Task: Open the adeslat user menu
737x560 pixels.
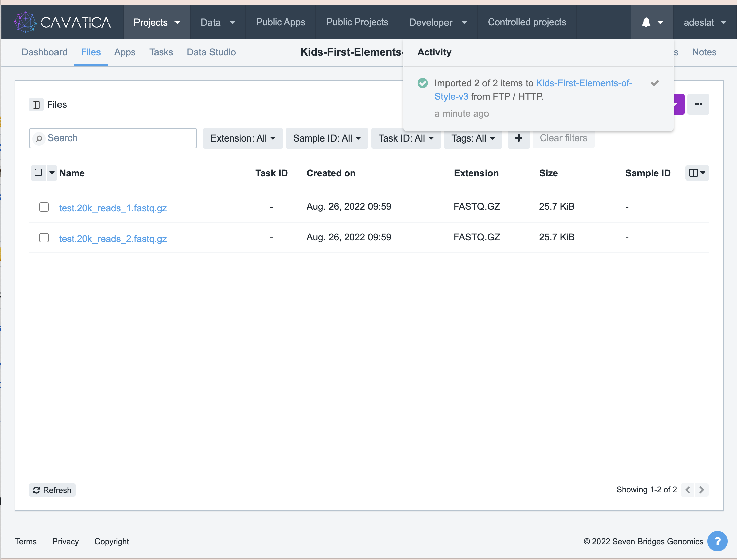Action: pos(705,22)
